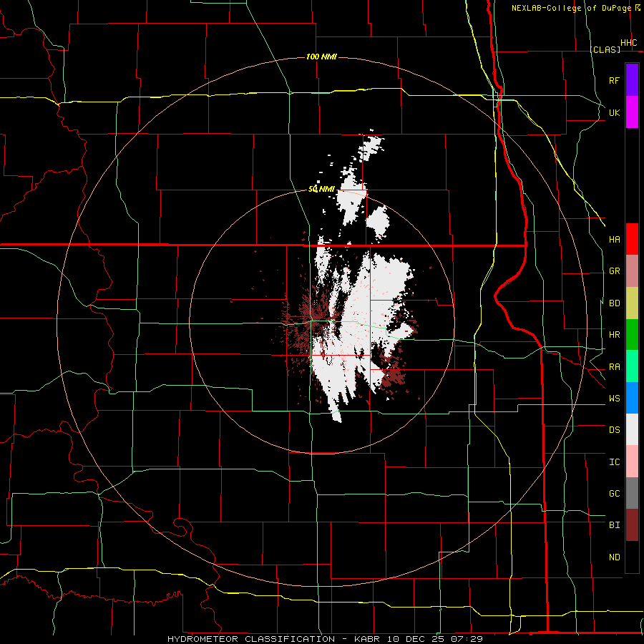Select the IC light pink legend swatch
644x644 pixels.
(632, 462)
